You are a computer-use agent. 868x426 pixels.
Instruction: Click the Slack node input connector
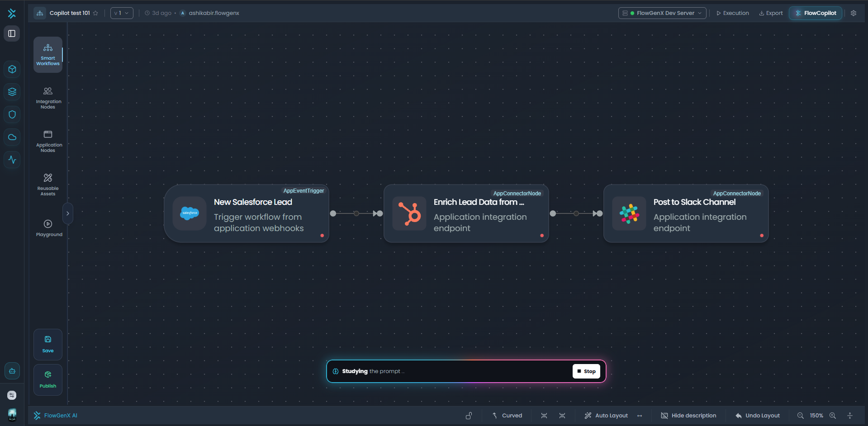pyautogui.click(x=600, y=213)
